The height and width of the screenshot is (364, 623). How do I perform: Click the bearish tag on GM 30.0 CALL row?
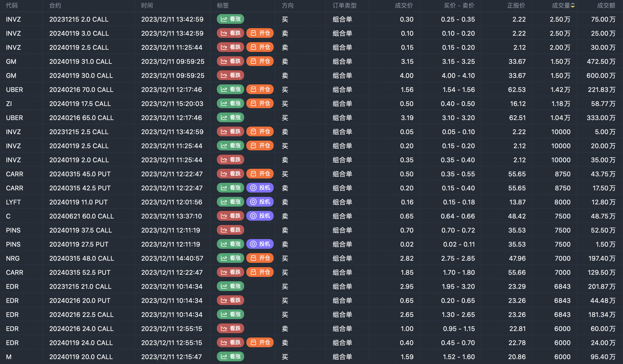(230, 75)
